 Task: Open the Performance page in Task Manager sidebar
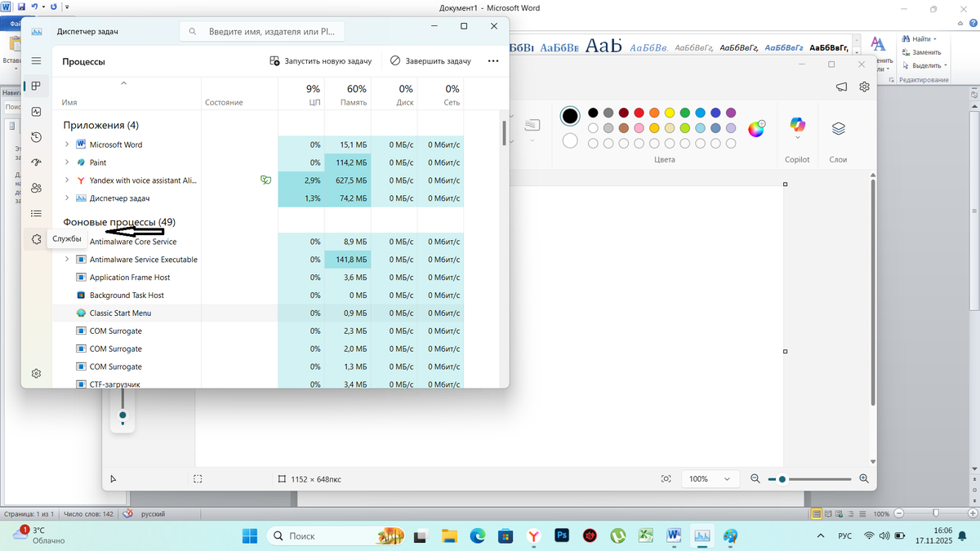tap(36, 112)
